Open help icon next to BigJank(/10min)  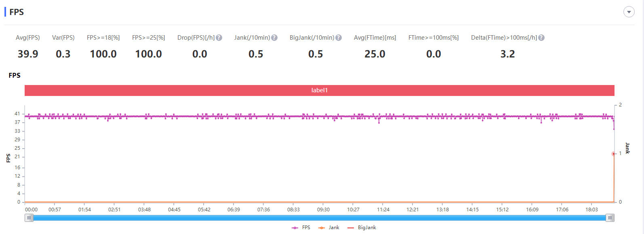(339, 38)
